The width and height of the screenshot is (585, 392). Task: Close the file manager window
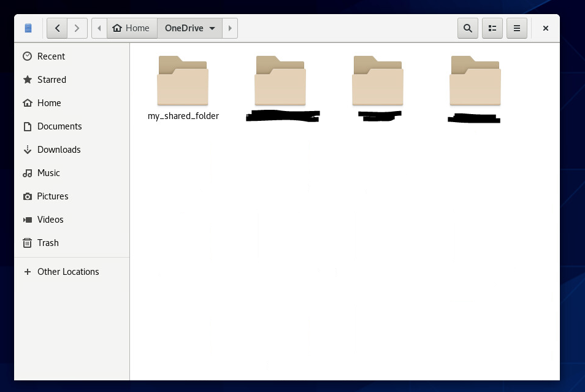pos(545,28)
